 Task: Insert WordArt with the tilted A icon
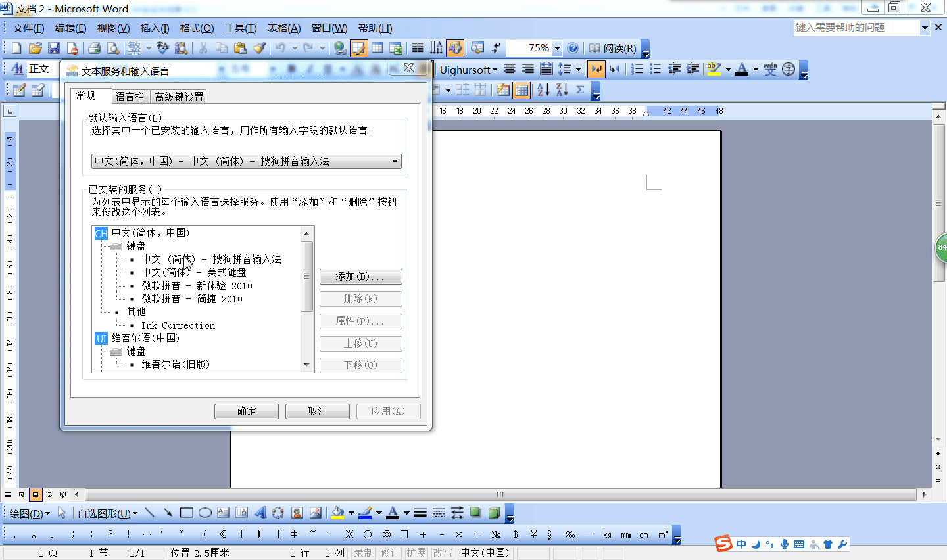pyautogui.click(x=260, y=513)
